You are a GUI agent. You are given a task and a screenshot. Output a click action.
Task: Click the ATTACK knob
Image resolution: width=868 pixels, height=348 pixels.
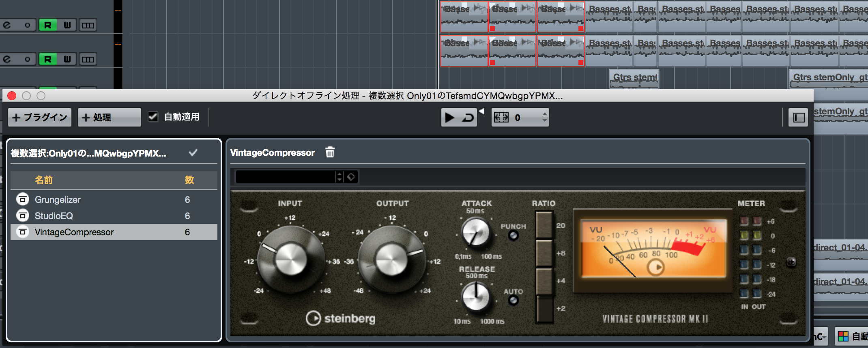[476, 233]
